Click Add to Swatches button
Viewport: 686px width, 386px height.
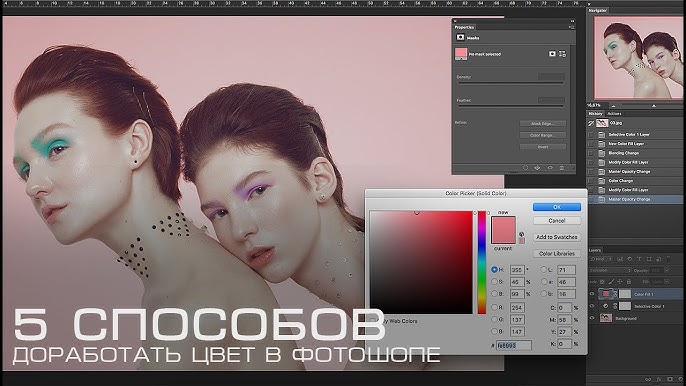point(556,237)
